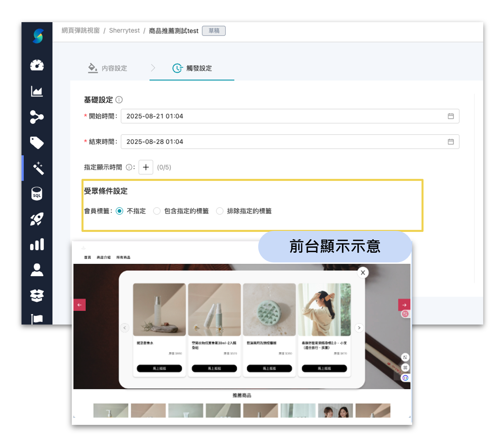This screenshot has width=504, height=444.
Task: Click the share node sidebar icon
Action: coord(37,117)
